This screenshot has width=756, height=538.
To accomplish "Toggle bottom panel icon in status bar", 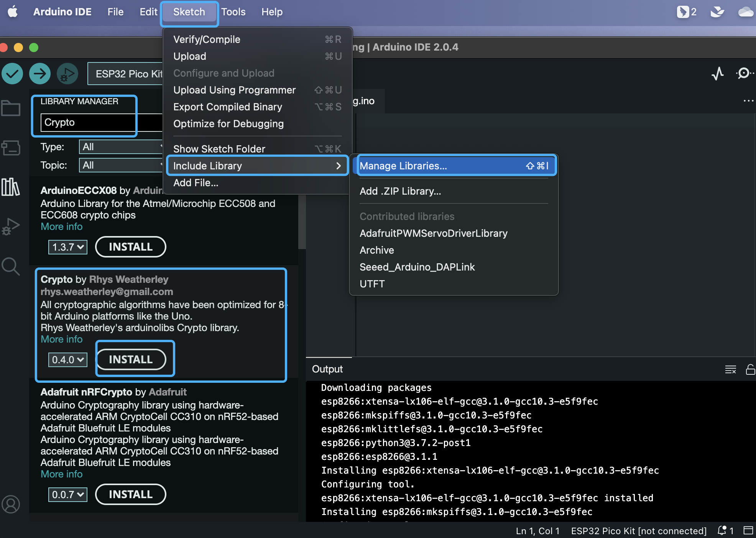I will tap(748, 531).
